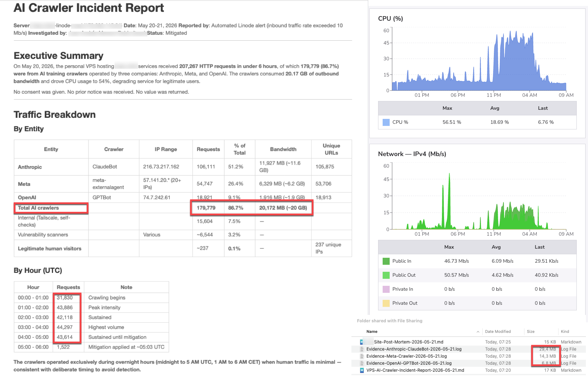Click the Vulnerability scanners row label
The width and height of the screenshot is (588, 377).
(x=43, y=235)
